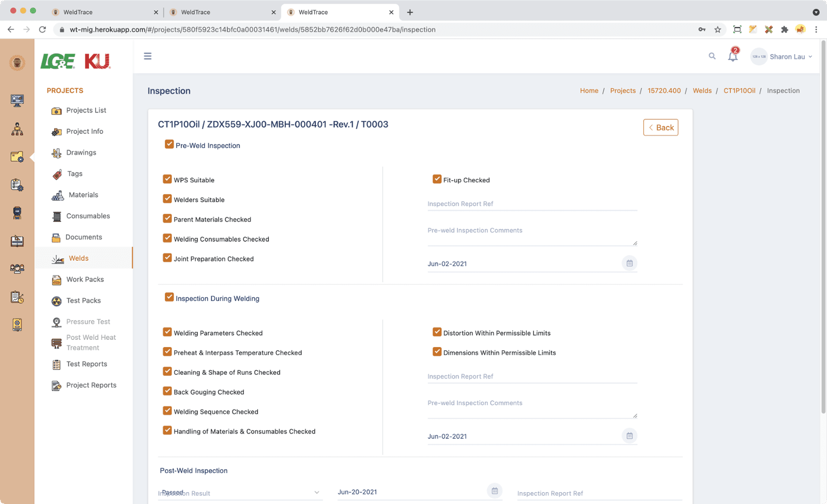Open calendar for Inspection During Welding date
The height and width of the screenshot is (504, 827).
629,436
